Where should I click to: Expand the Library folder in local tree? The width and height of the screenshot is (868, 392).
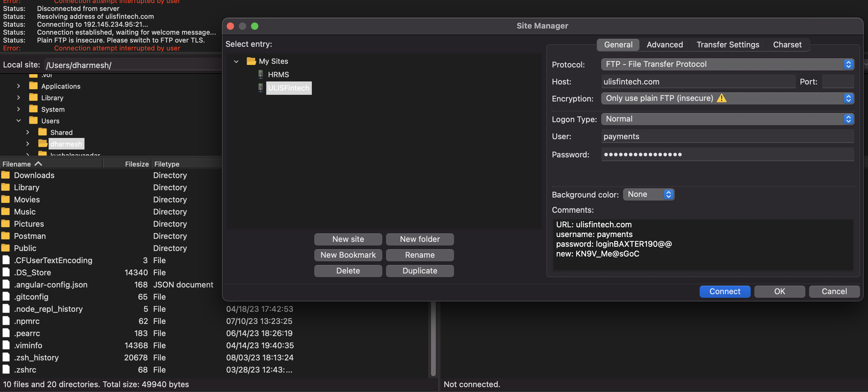19,98
